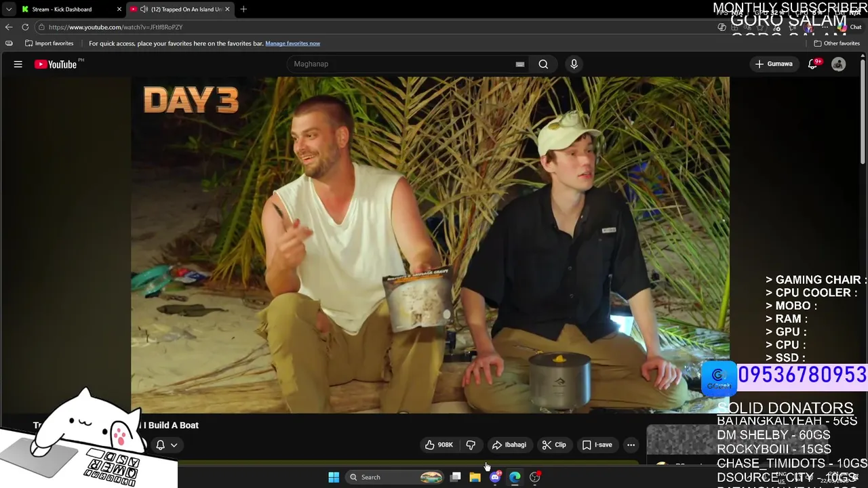Start voice search with the microphone
The image size is (868, 488).
click(574, 64)
